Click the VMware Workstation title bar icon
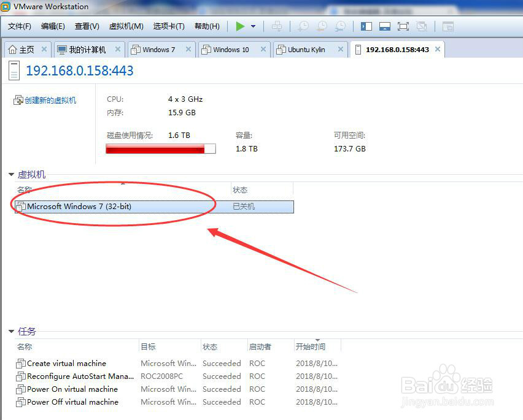This screenshot has height=420, width=523. tap(6, 7)
